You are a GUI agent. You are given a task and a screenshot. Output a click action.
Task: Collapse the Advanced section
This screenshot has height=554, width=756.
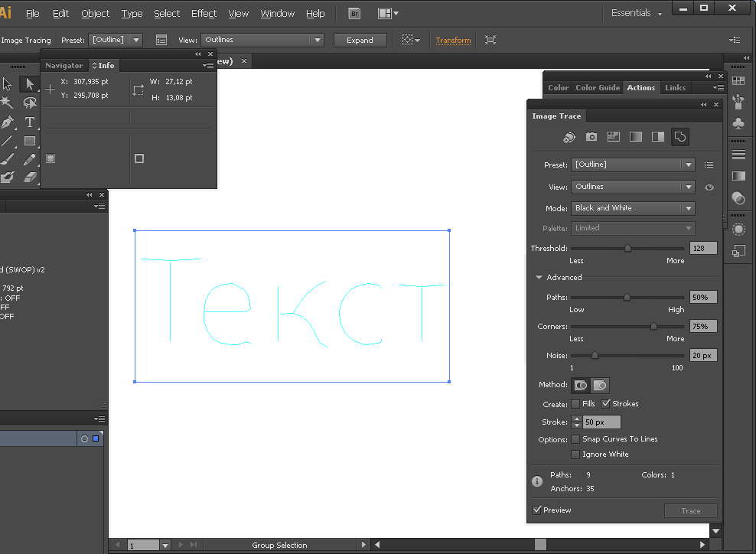539,278
